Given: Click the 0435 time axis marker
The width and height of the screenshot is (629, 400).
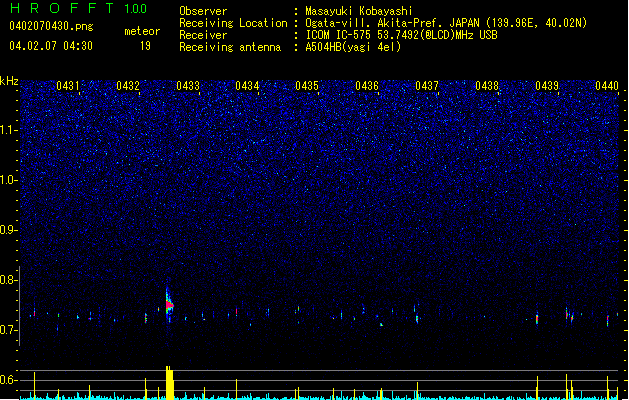Looking at the screenshot, I should tap(307, 86).
